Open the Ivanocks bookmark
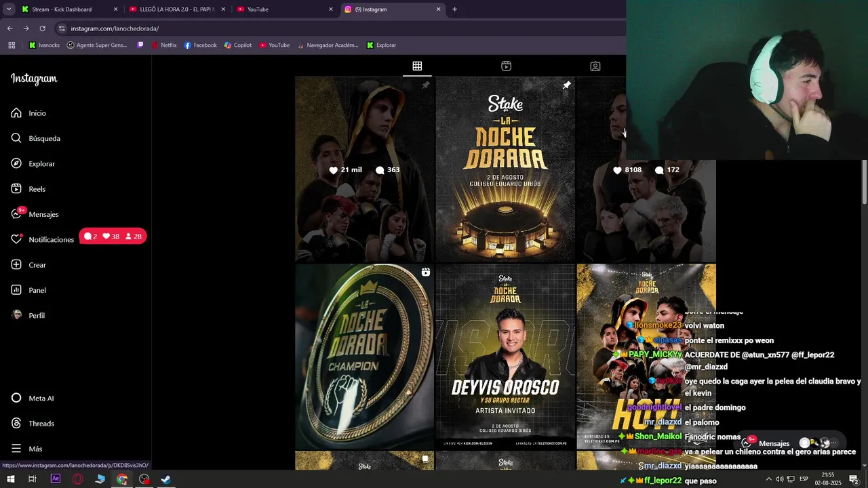This screenshot has width=868, height=488. pos(44,45)
